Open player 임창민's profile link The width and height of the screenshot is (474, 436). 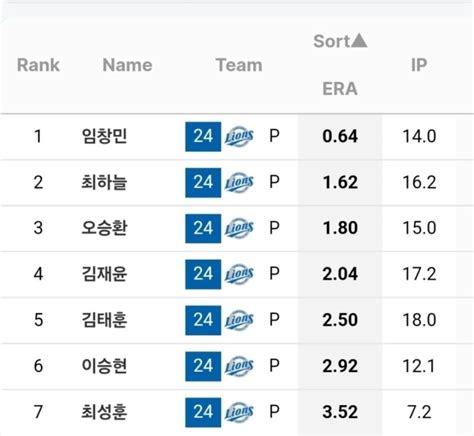pyautogui.click(x=104, y=136)
